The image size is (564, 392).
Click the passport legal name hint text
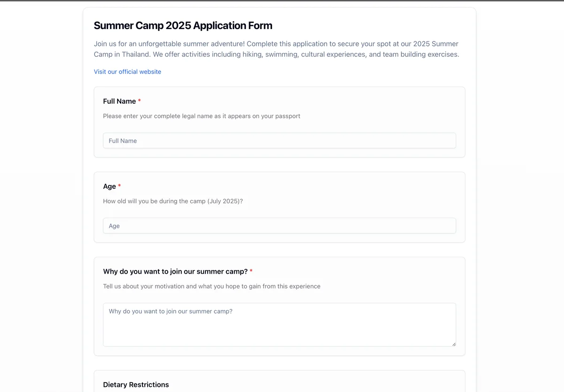click(201, 116)
